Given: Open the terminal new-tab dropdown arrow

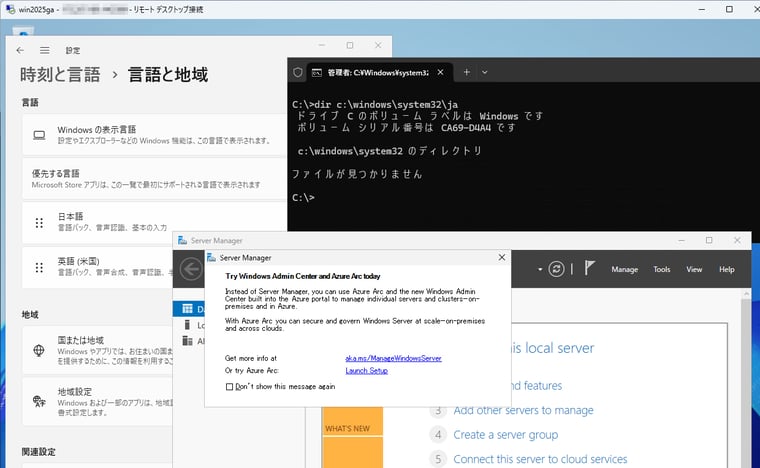Looking at the screenshot, I should point(484,72).
